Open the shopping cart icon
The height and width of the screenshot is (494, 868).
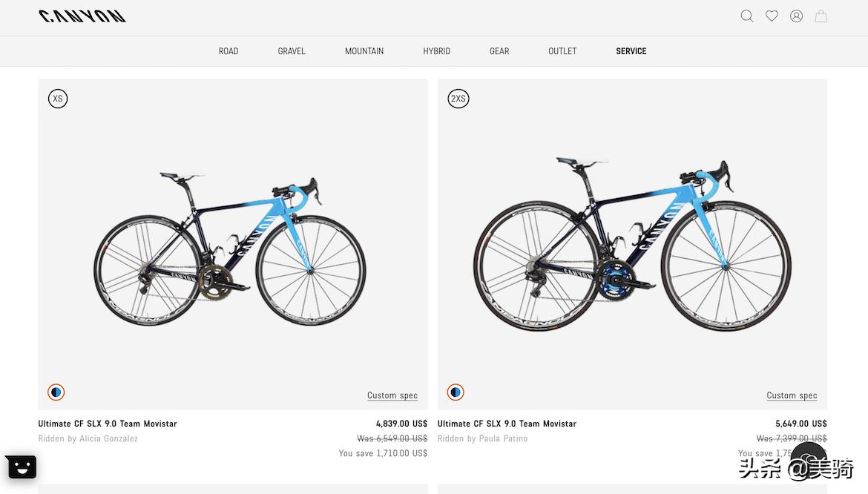821,16
